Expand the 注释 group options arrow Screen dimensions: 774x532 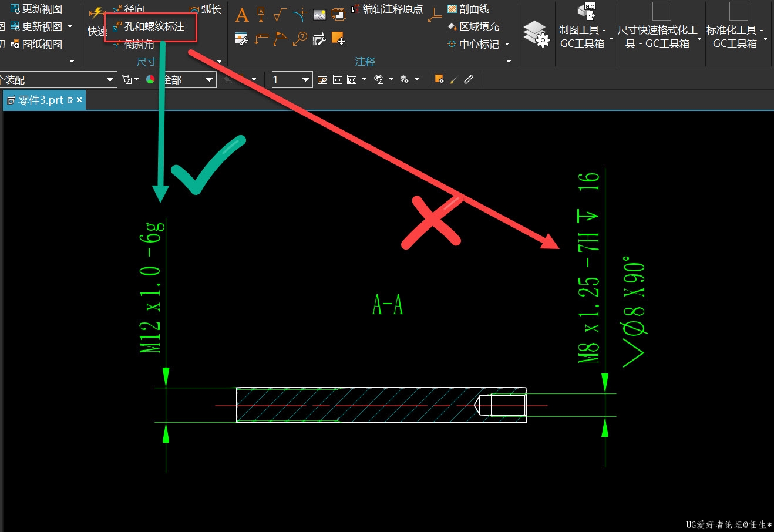pos(509,62)
